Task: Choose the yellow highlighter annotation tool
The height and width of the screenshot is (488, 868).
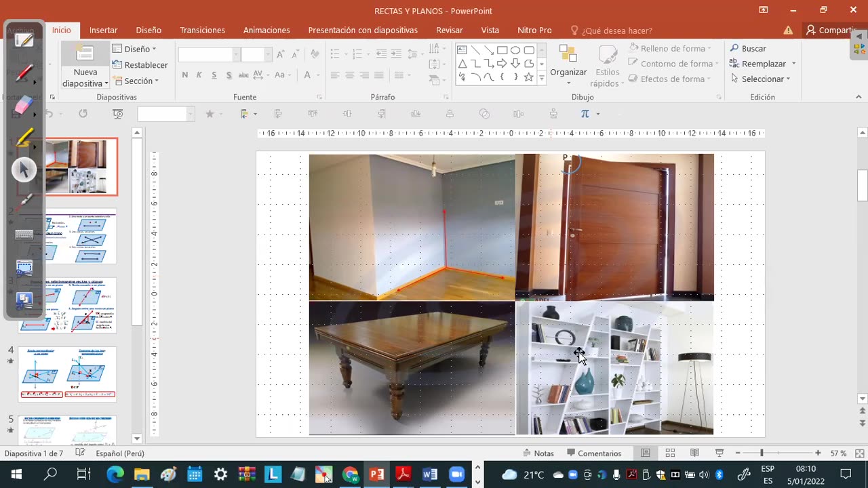Action: pyautogui.click(x=24, y=138)
